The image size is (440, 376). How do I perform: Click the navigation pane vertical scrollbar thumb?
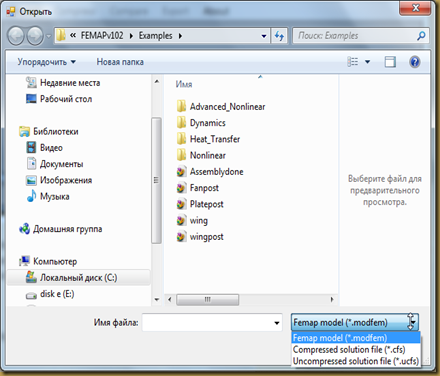pos(156,180)
